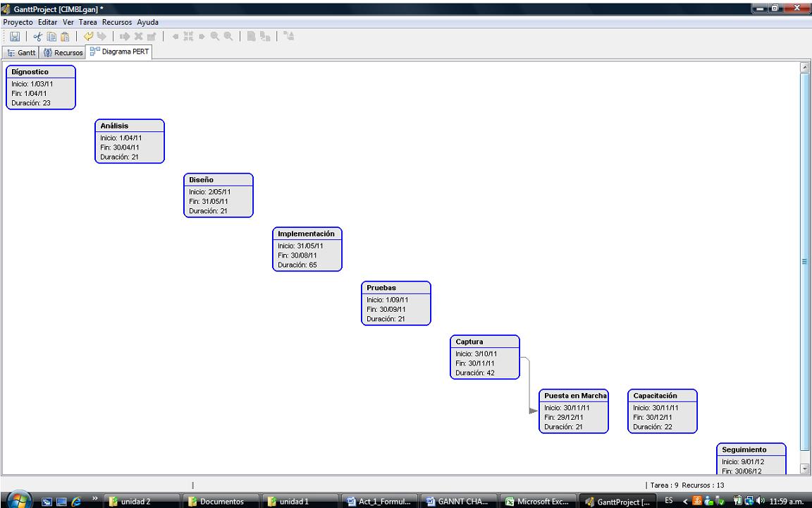This screenshot has width=812, height=508.
Task: Open the Ayuda menu
Action: click(x=147, y=23)
